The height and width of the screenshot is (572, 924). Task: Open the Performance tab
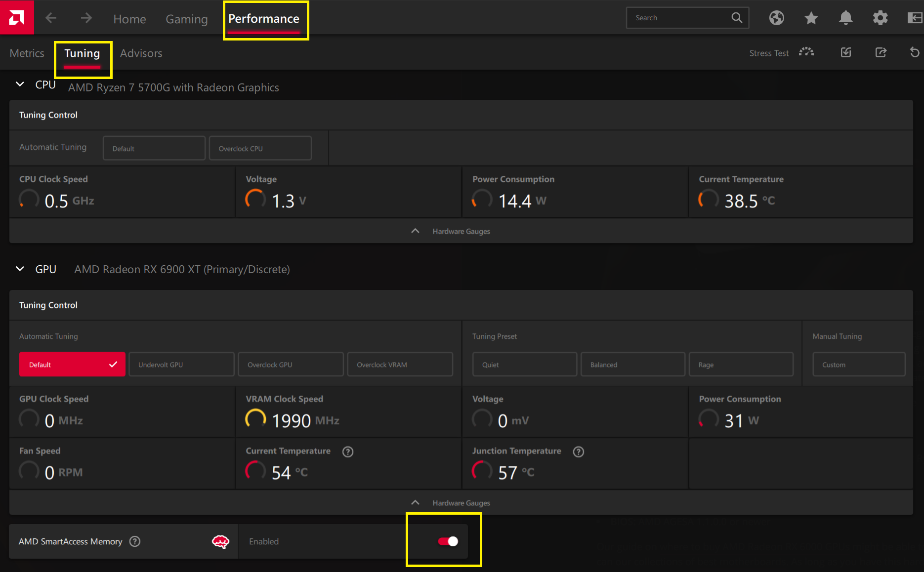click(x=264, y=19)
